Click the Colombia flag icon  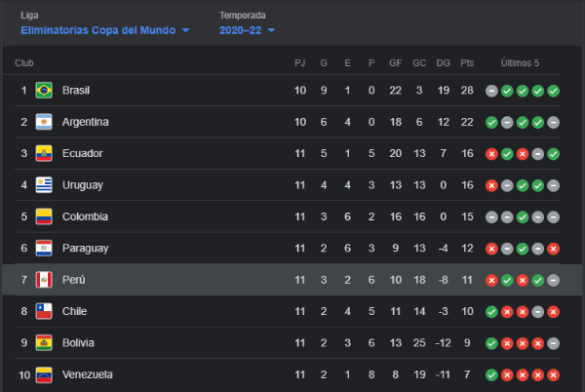(44, 216)
